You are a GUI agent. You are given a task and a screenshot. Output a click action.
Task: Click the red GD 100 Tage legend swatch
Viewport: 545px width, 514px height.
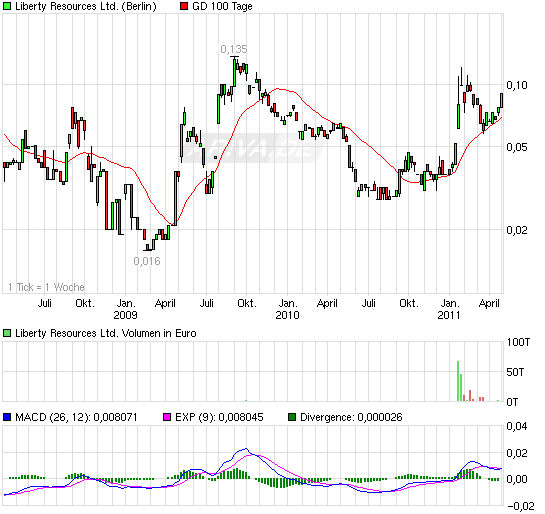(184, 6)
